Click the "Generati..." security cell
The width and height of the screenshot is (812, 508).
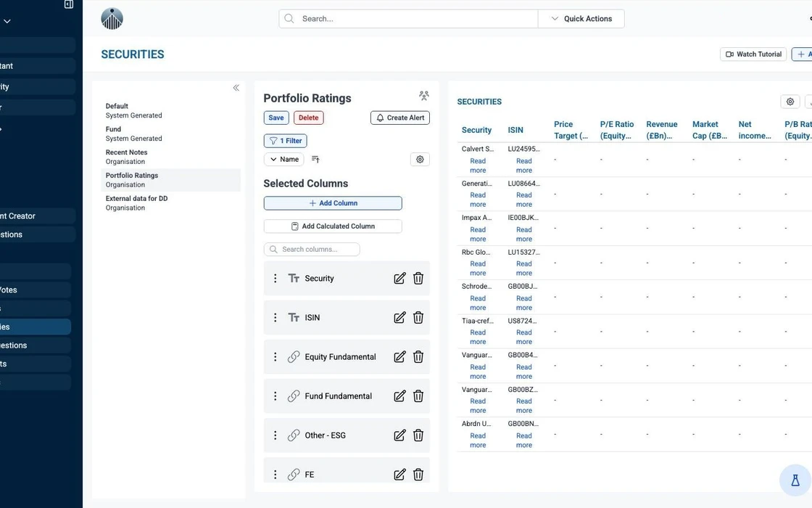477,184
